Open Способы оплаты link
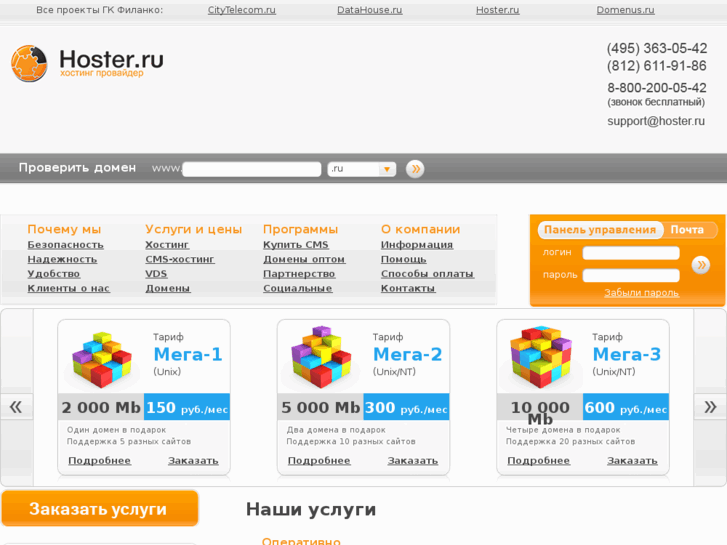This screenshot has width=727, height=545. pyautogui.click(x=427, y=274)
